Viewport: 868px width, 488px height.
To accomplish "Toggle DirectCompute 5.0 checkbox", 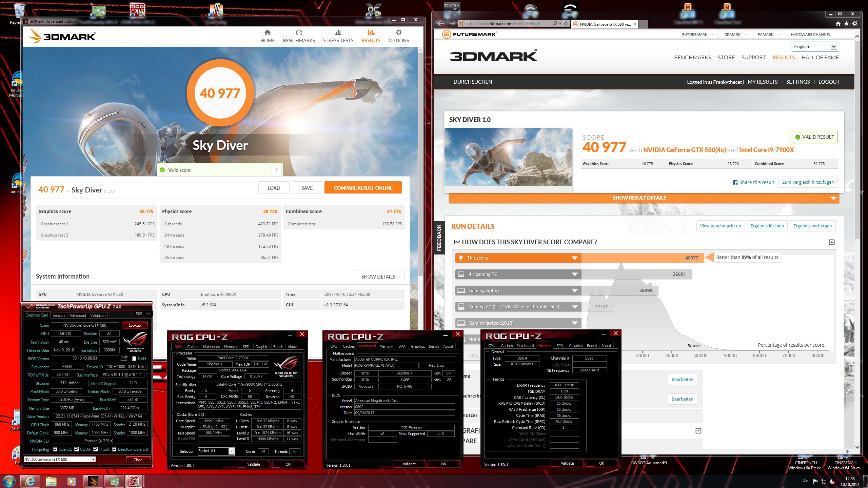I will coord(114,449).
